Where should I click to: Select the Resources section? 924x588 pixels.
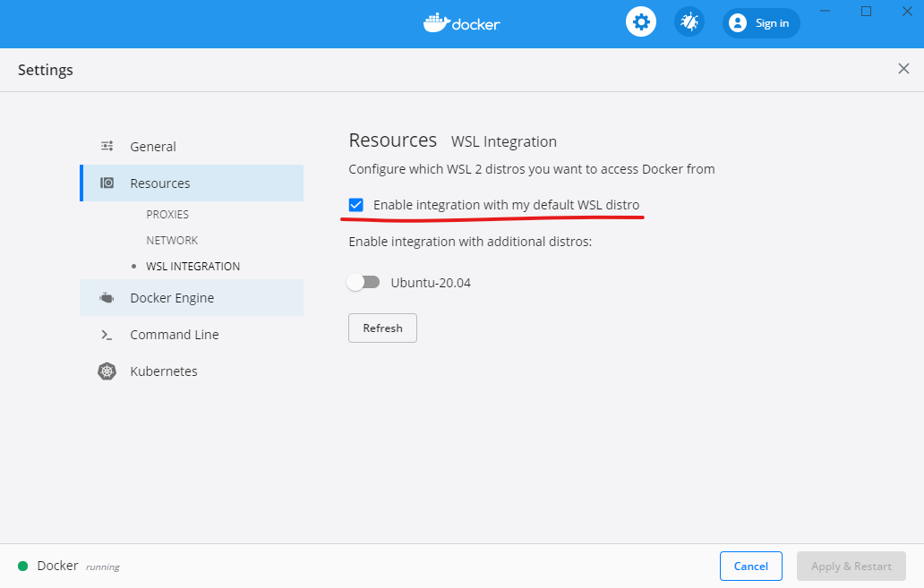click(192, 183)
